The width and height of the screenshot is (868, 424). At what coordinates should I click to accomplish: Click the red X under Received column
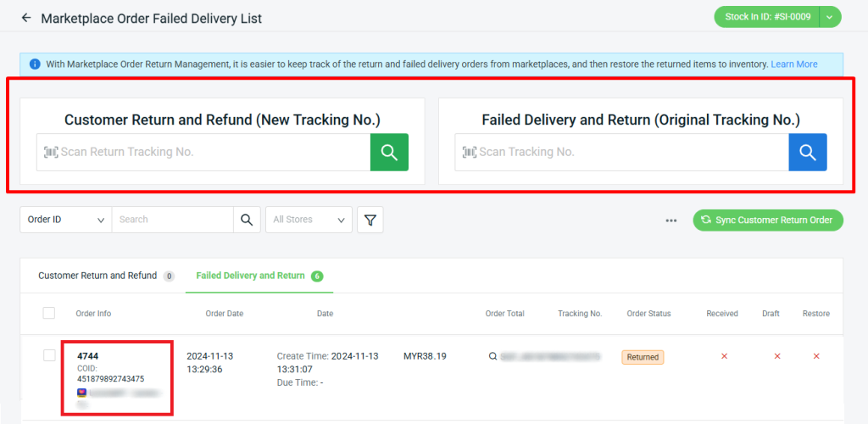724,356
